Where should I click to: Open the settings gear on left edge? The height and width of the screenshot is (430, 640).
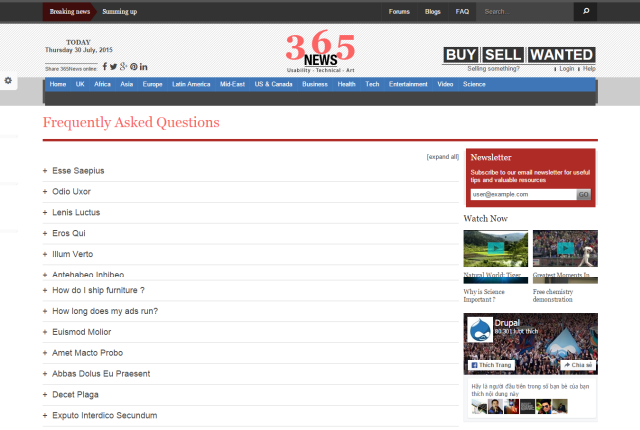tap(8, 80)
